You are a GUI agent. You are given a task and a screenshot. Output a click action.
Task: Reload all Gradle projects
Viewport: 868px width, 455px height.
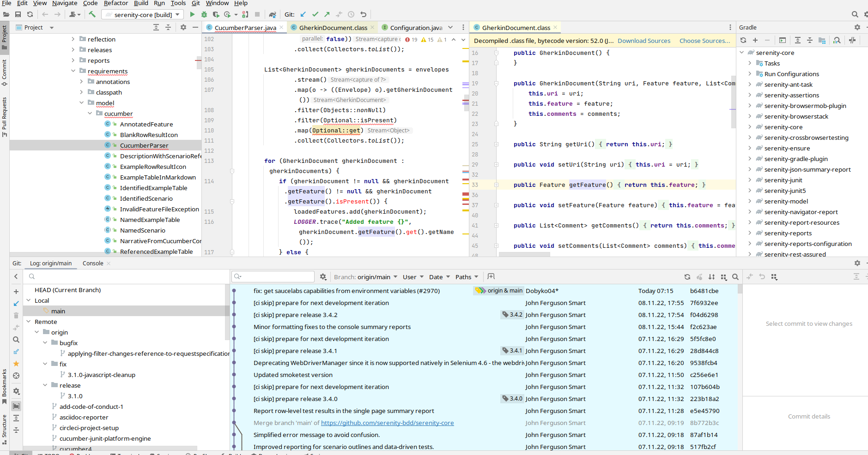743,40
